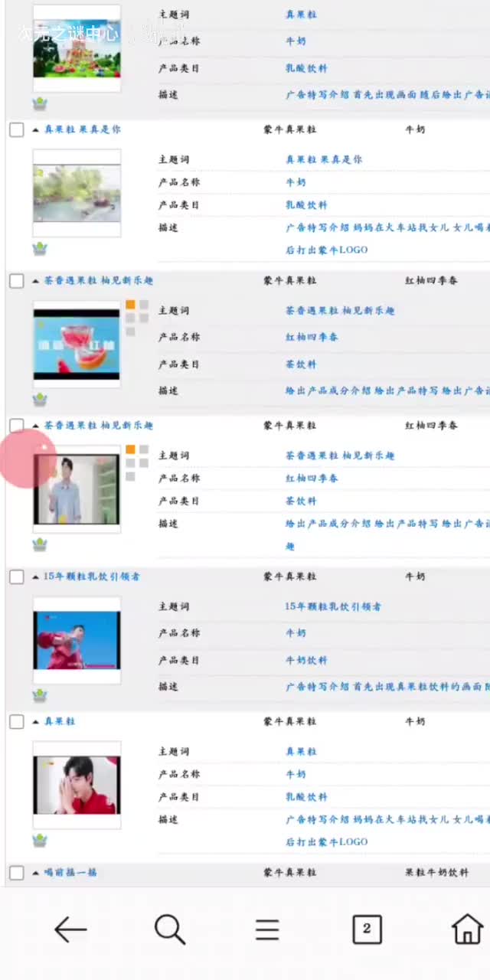This screenshot has width=490, height=980.
Task: Click basket icon under the grapefruit thumbnail
Action: pyautogui.click(x=40, y=400)
